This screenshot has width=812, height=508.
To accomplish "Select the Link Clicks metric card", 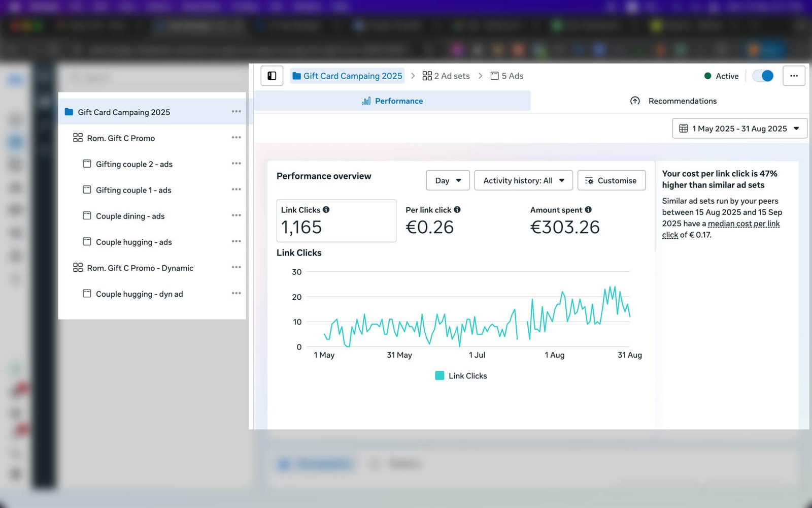I will click(x=336, y=220).
